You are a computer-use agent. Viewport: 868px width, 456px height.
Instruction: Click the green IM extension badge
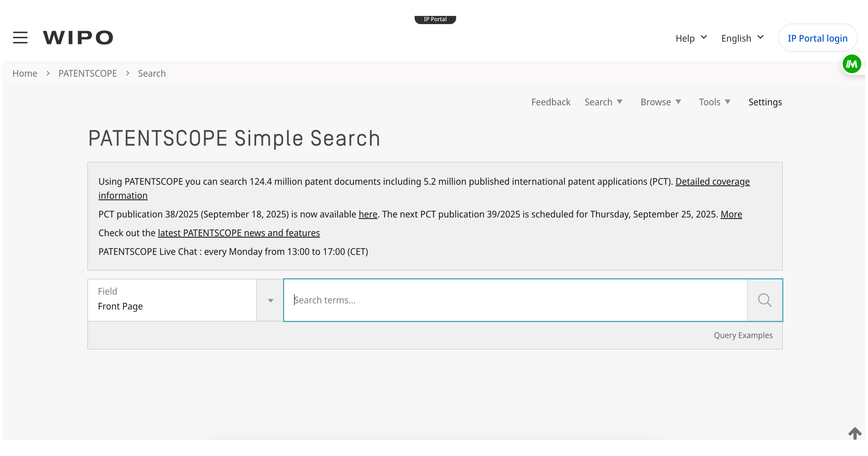point(852,64)
